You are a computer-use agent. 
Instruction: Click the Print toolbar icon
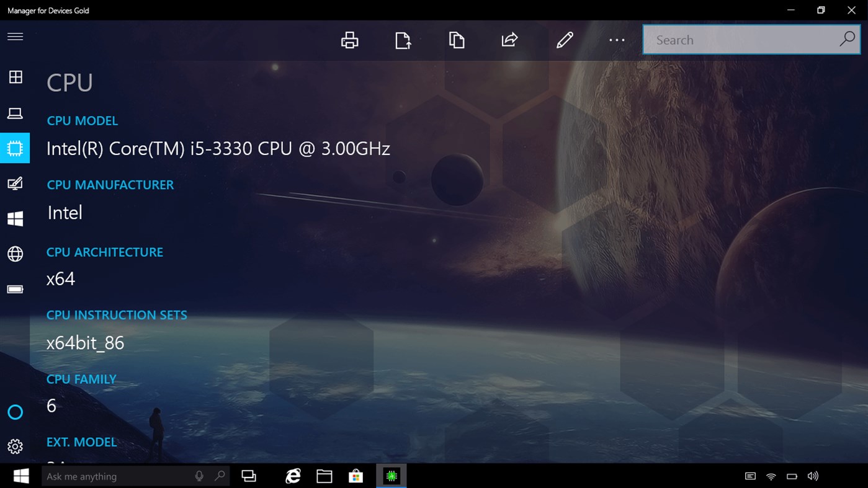(x=349, y=39)
